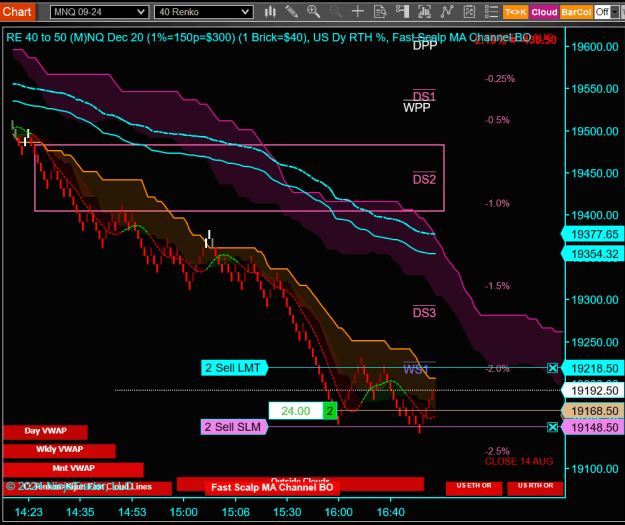
Task: Open the data series bars icon
Action: (425, 12)
